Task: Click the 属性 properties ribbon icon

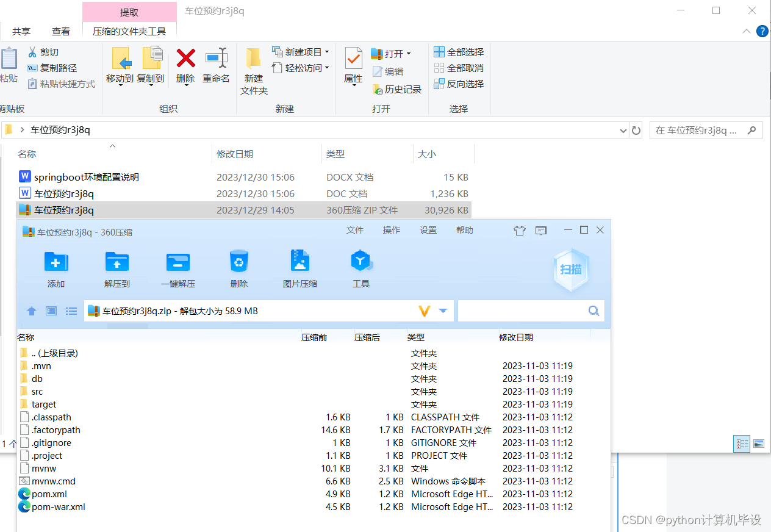Action: (353, 59)
